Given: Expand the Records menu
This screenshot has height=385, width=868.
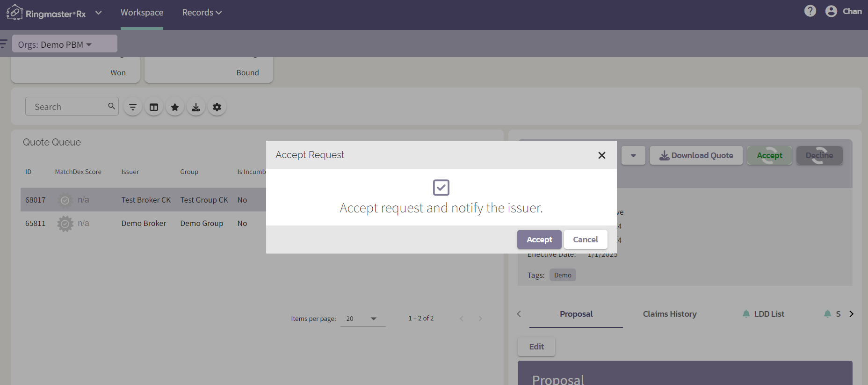Looking at the screenshot, I should click(x=202, y=13).
